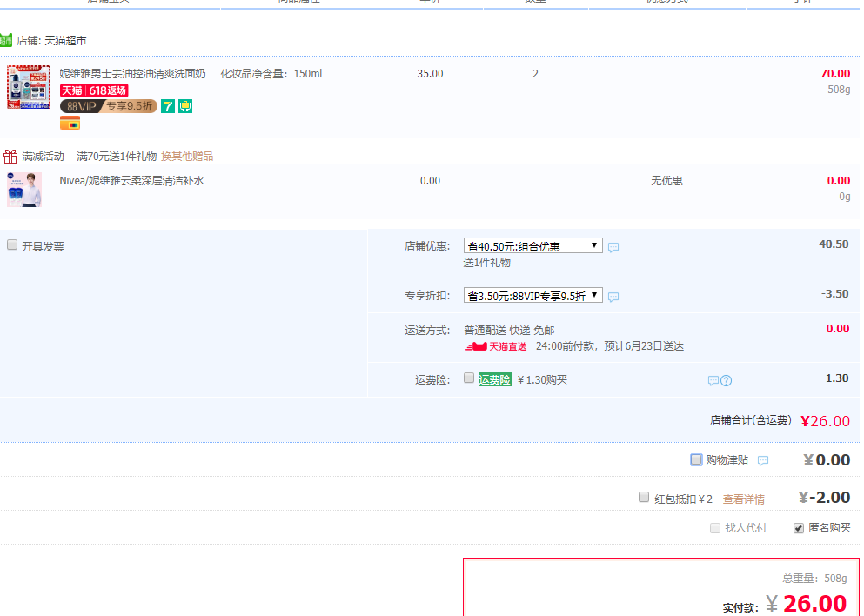Tick the 开具发票 invoice checkbox
Viewport: 864px width, 616px height.
pos(12,244)
